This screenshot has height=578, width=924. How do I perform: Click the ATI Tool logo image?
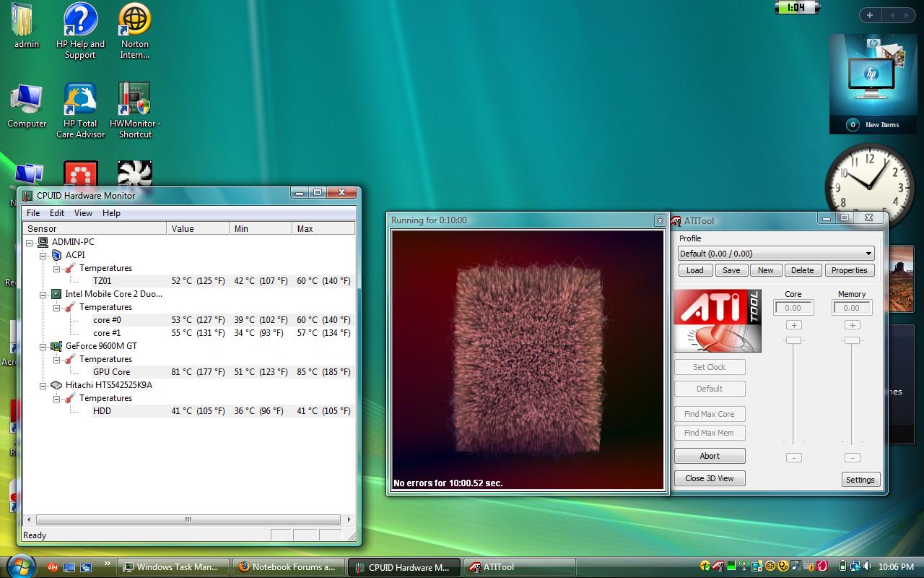click(x=717, y=321)
